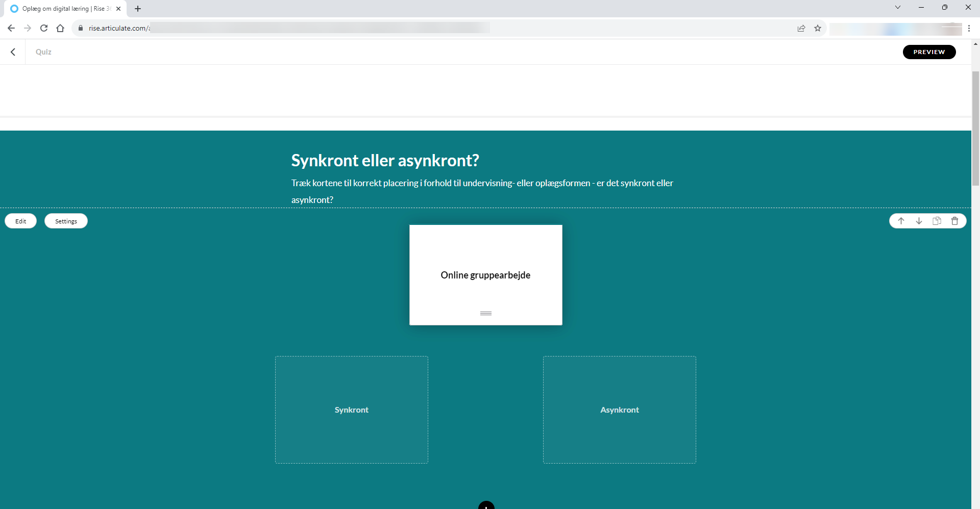Click the PREVIEW button
This screenshot has height=509, width=980.
(x=929, y=52)
